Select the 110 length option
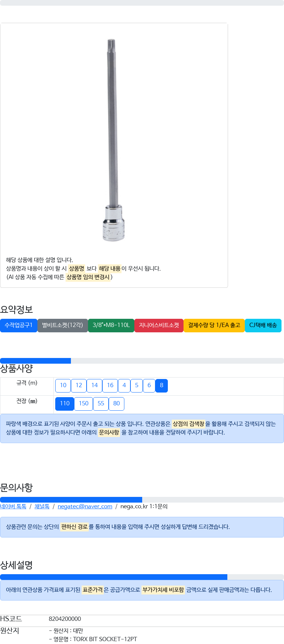The height and width of the screenshot is (644, 284). click(x=65, y=404)
